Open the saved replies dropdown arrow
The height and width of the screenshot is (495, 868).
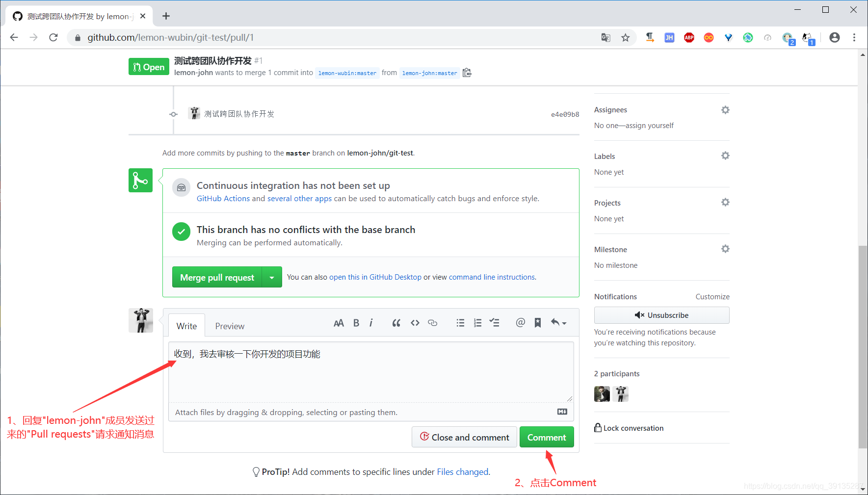click(x=558, y=323)
